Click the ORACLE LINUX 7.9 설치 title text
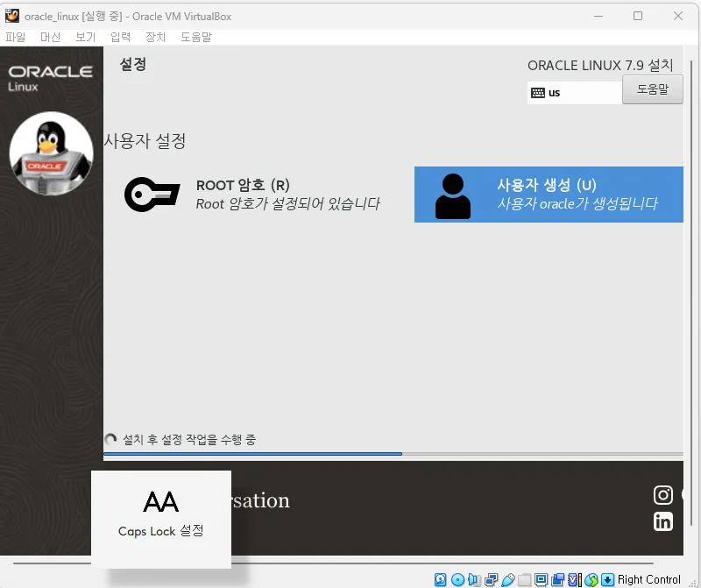This screenshot has height=588, width=701. [600, 65]
